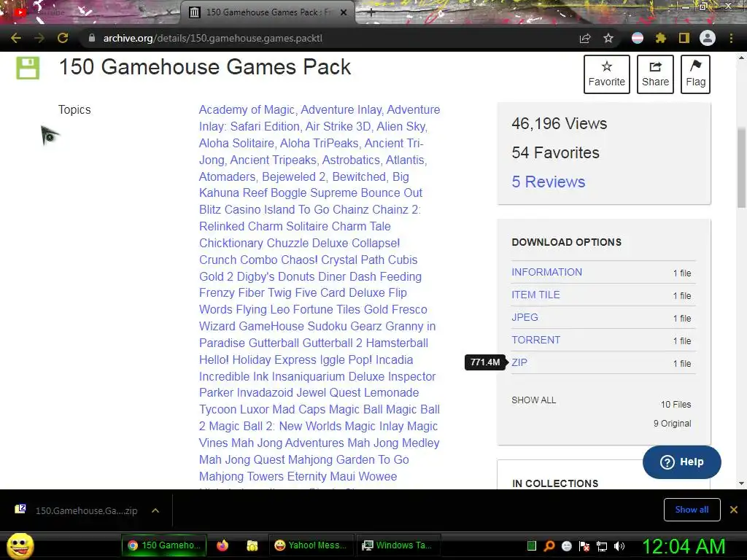Switch to Yahoo! Messenger taskbar window

[311, 545]
